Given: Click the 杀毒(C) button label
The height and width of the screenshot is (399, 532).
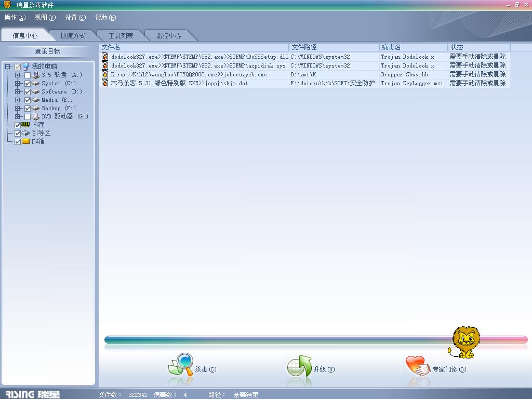Looking at the screenshot, I should click(x=206, y=369).
